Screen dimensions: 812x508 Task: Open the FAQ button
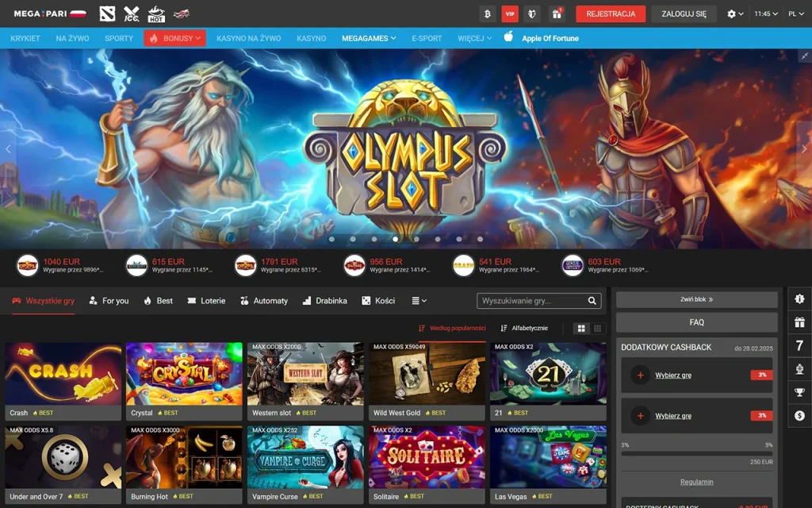point(696,322)
